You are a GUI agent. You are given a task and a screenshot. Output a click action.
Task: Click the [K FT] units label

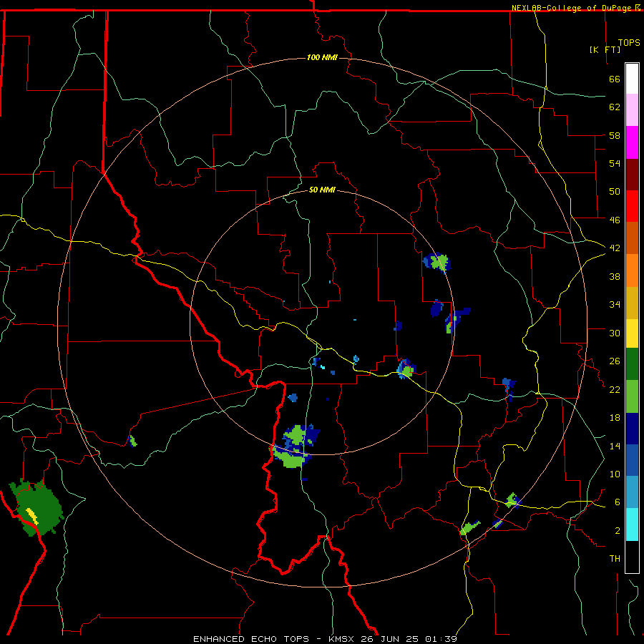[x=605, y=49]
